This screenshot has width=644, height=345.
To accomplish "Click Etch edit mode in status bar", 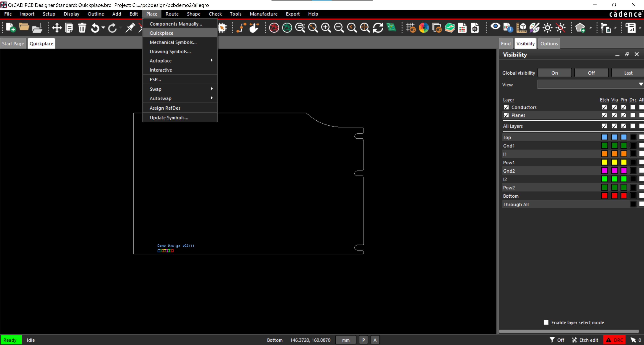I will [x=585, y=340].
